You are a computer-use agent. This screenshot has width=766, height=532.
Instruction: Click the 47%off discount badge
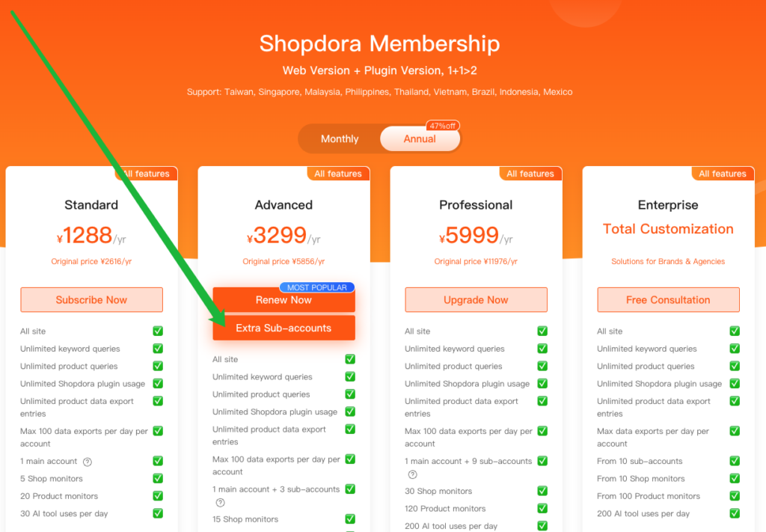pos(442,126)
